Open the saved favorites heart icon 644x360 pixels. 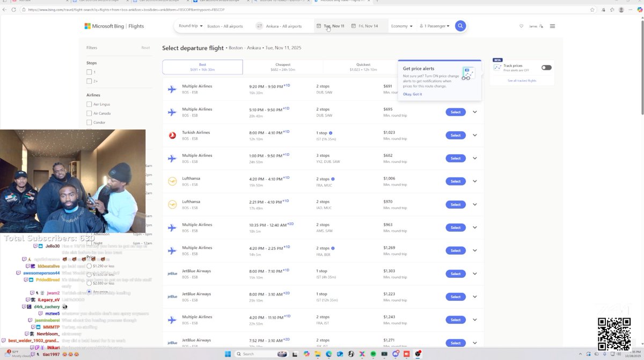521,26
